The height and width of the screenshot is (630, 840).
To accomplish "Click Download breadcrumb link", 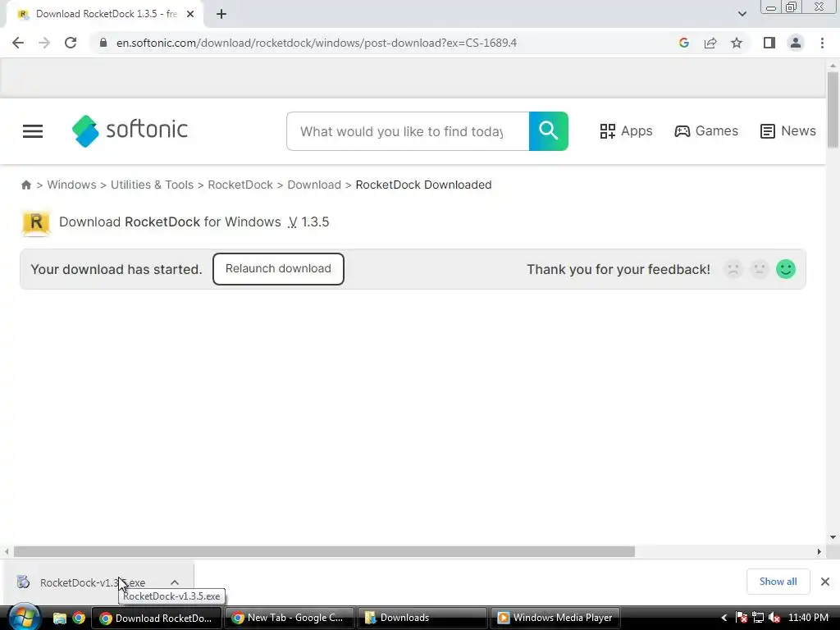I will point(314,185).
